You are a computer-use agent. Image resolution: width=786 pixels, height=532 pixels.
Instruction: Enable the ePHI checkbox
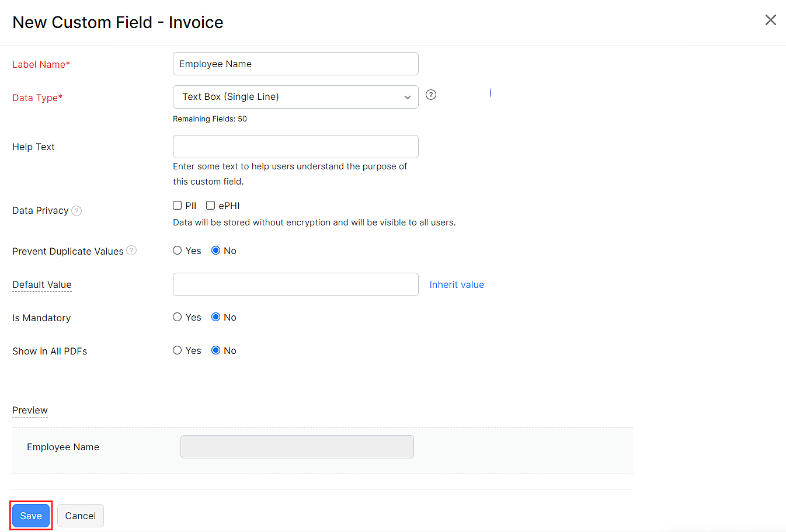point(210,205)
